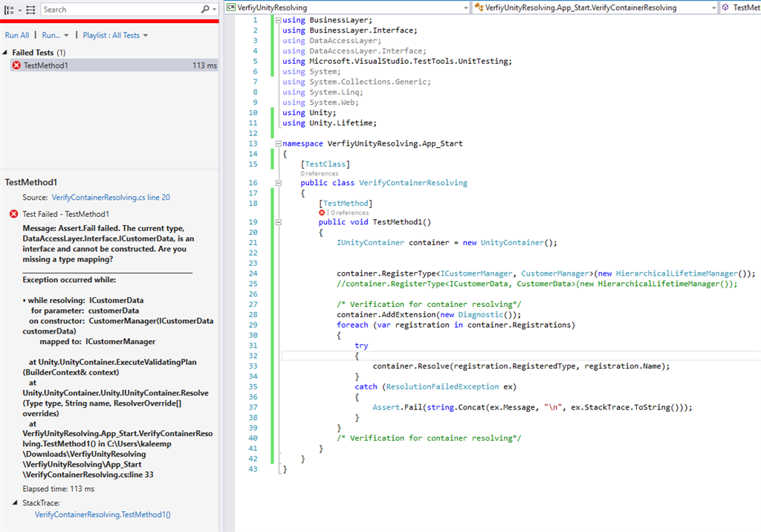The image size is (761, 532).
Task: Select the settings icon beside Group By
Action: click(x=30, y=9)
